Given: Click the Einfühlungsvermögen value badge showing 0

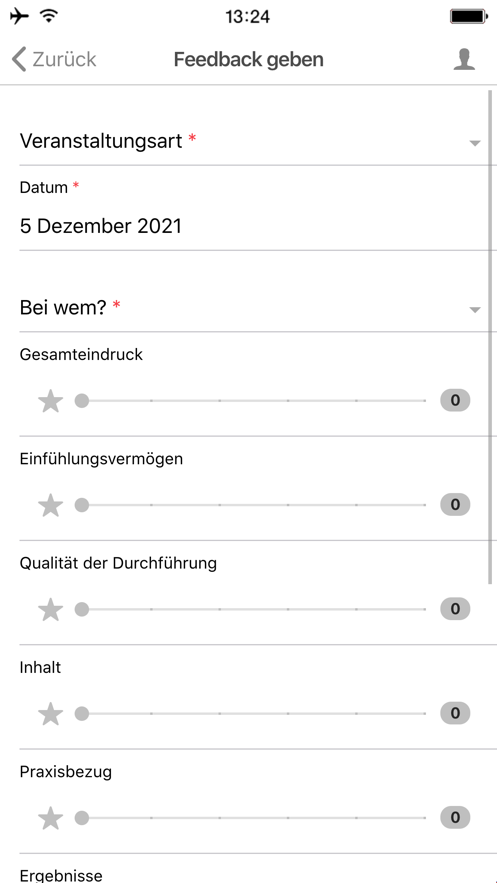Looking at the screenshot, I should tap(455, 505).
